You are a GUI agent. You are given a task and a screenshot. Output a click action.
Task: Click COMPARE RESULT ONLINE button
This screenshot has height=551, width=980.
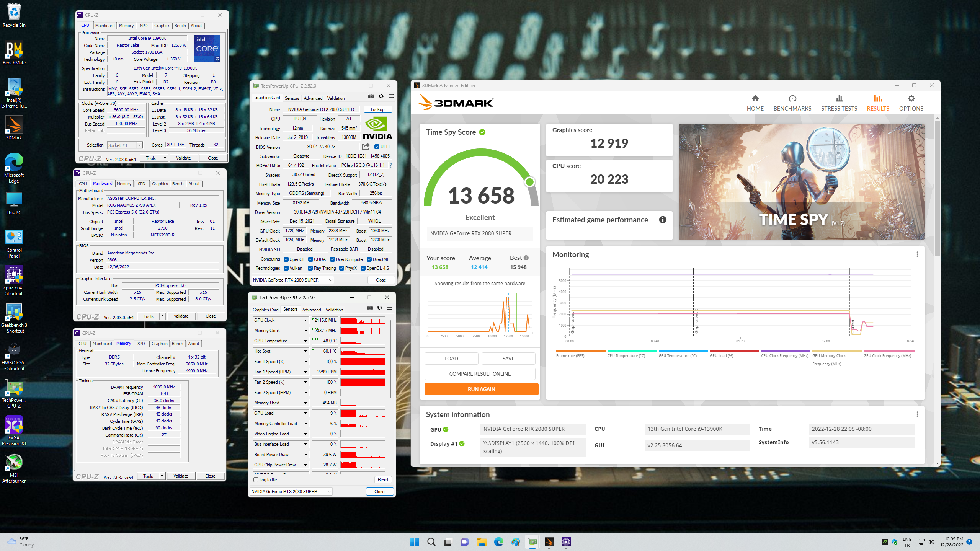480,374
